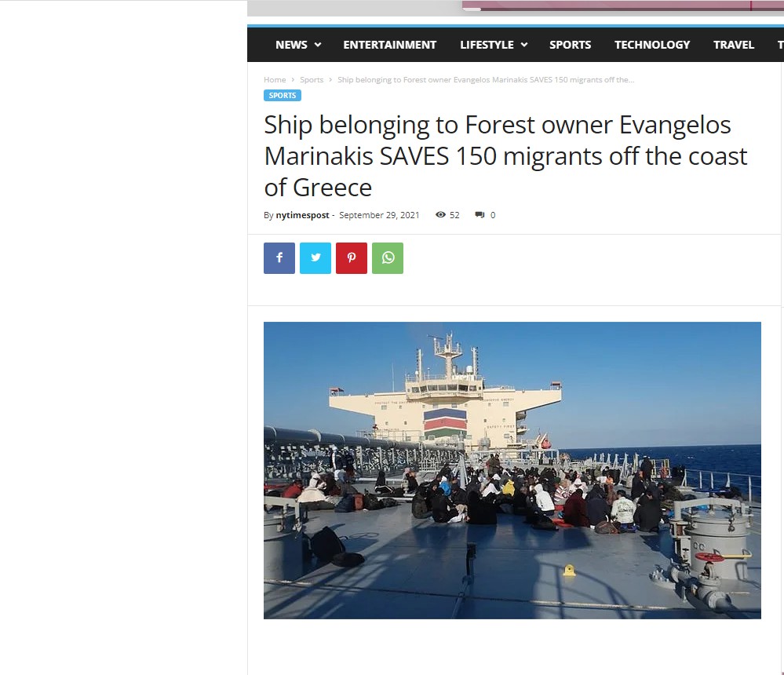Click the Home breadcrumb link

pos(275,79)
